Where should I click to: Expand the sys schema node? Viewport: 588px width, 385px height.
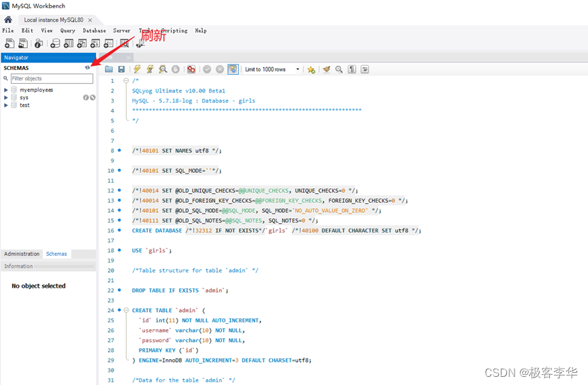(x=6, y=97)
